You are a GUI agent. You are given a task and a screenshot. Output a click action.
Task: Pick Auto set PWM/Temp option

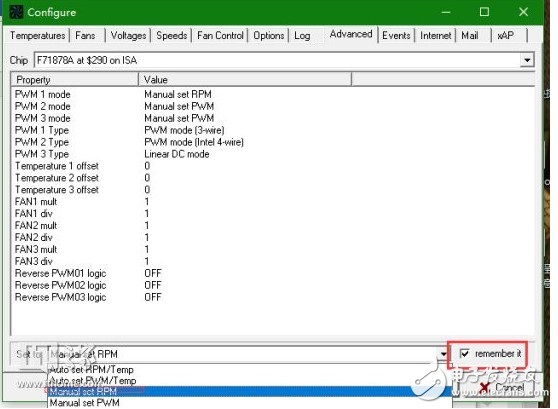(x=93, y=381)
